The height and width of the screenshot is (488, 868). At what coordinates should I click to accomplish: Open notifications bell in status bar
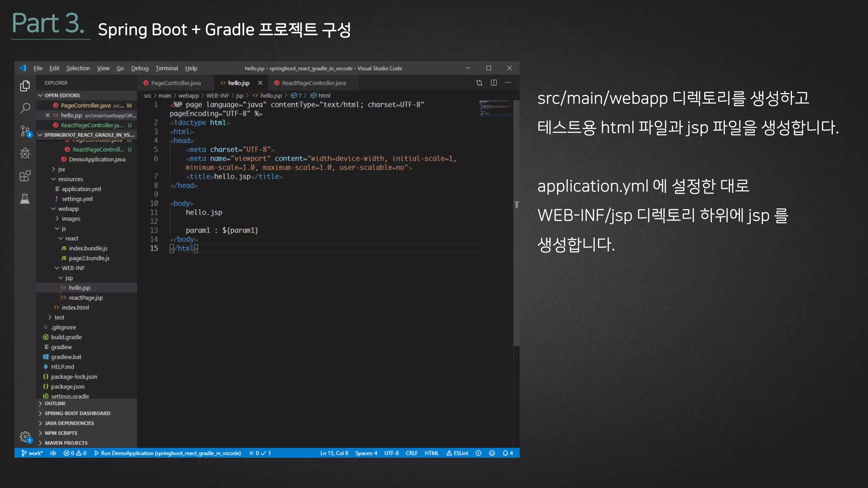pyautogui.click(x=508, y=453)
